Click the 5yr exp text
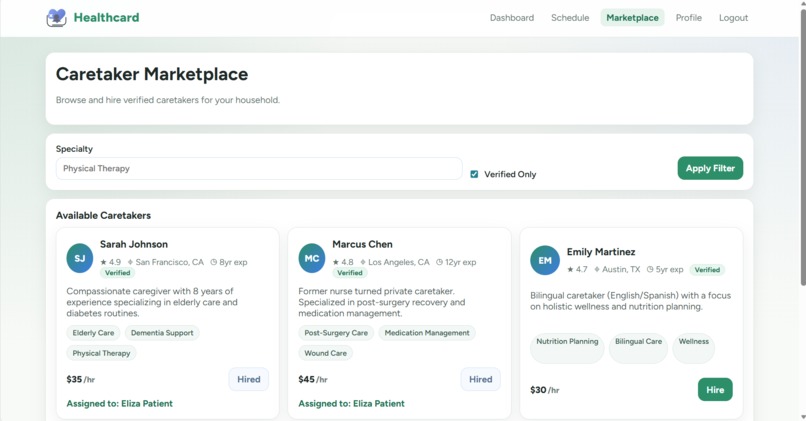 click(669, 269)
